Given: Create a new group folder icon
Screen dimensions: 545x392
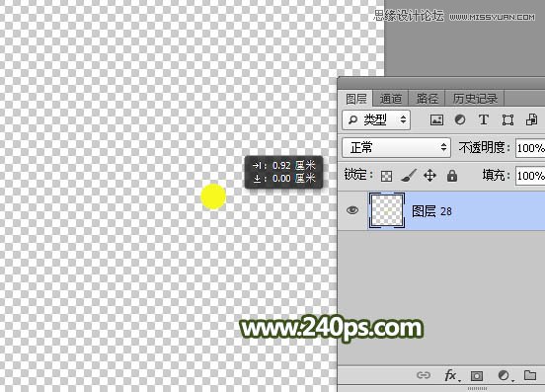Looking at the screenshot, I should pos(530,375).
